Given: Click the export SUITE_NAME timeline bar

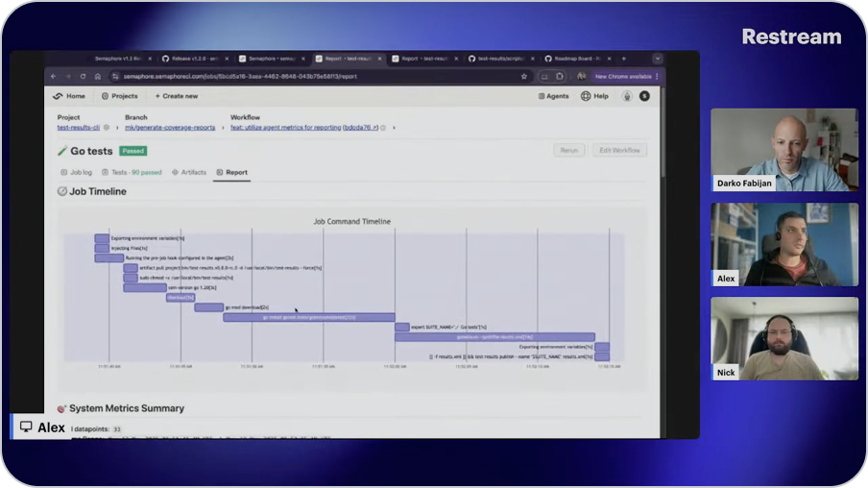Looking at the screenshot, I should pos(402,327).
